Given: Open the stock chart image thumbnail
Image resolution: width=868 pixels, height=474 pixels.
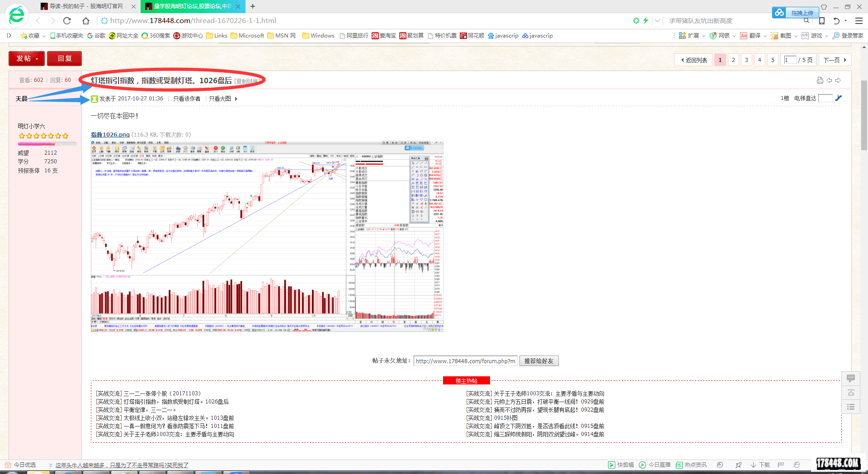Looking at the screenshot, I should (x=267, y=237).
